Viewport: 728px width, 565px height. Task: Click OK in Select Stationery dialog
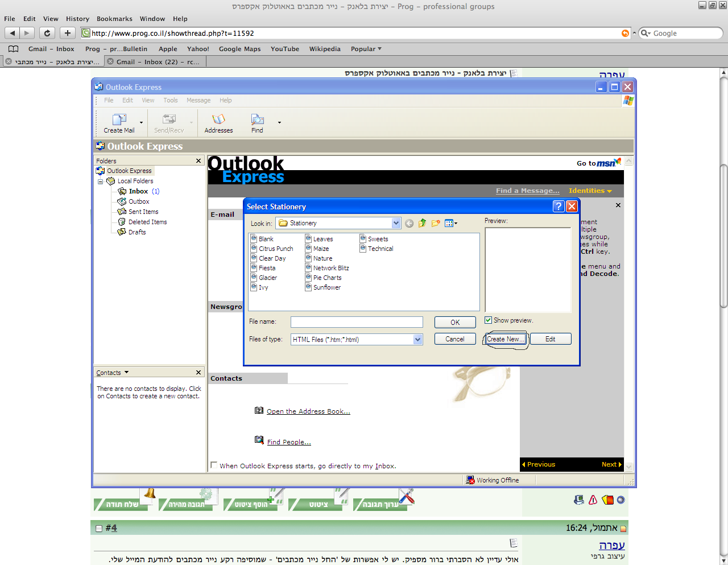point(455,322)
